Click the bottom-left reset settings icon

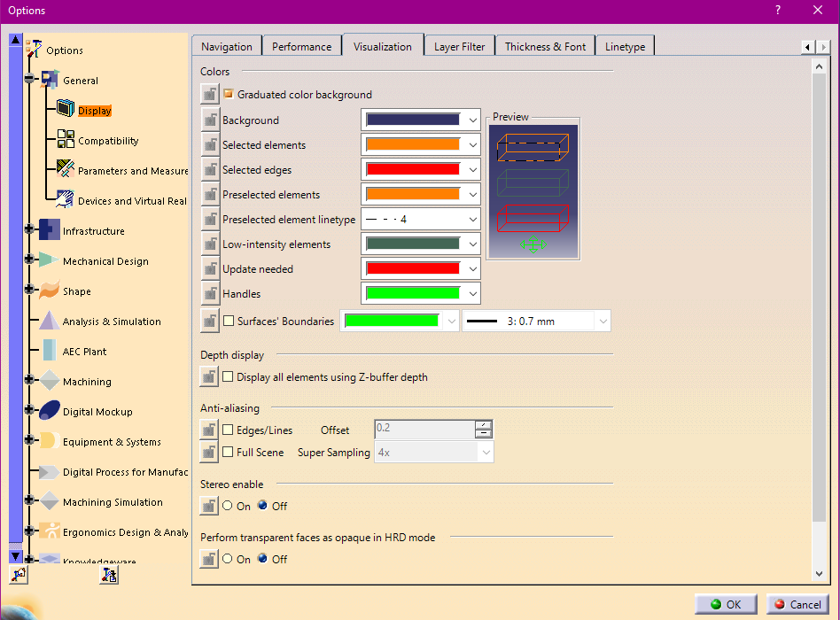(x=19, y=575)
